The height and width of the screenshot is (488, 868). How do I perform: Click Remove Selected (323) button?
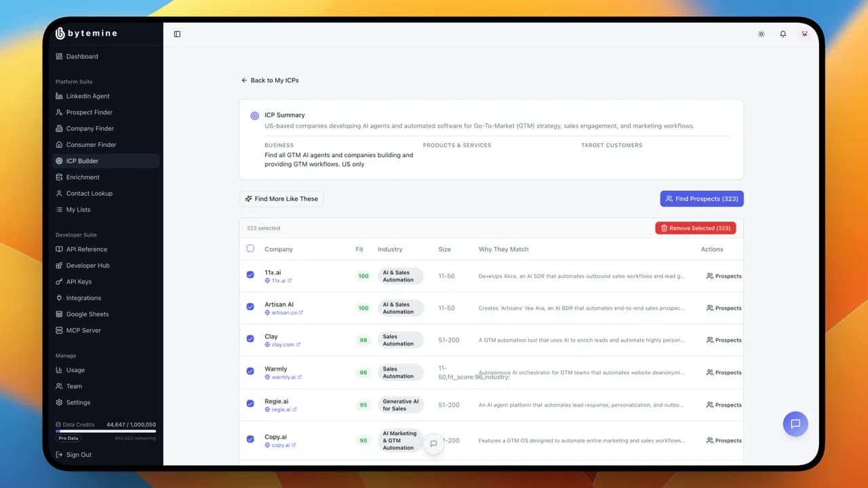click(696, 228)
